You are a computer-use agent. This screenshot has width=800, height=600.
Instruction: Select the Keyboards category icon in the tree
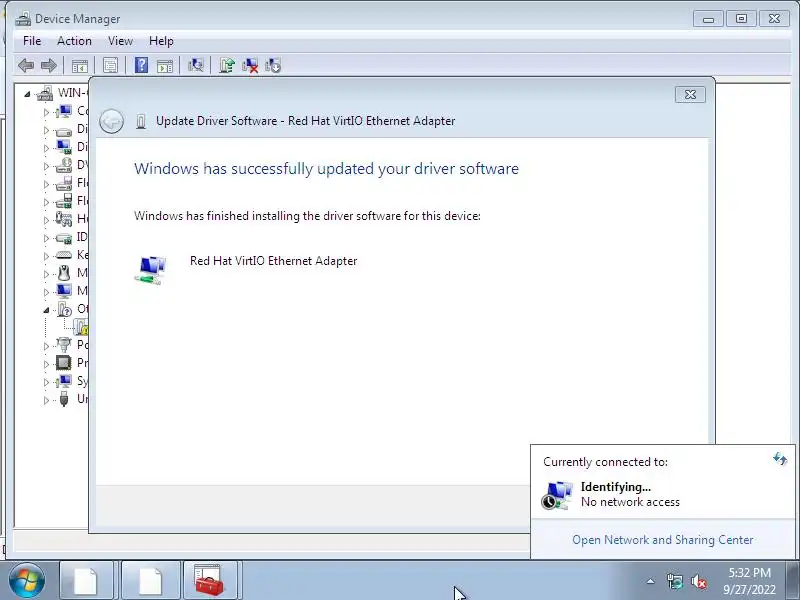[x=64, y=255]
